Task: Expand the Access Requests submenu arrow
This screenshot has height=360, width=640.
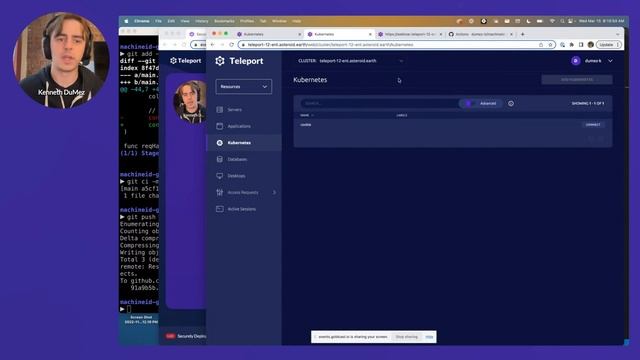Action: click(274, 192)
